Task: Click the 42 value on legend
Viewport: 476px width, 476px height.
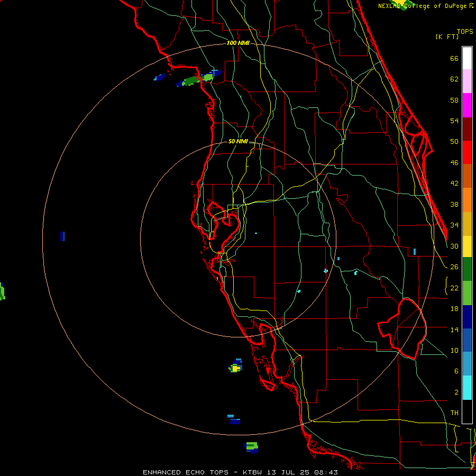Action: [x=454, y=184]
